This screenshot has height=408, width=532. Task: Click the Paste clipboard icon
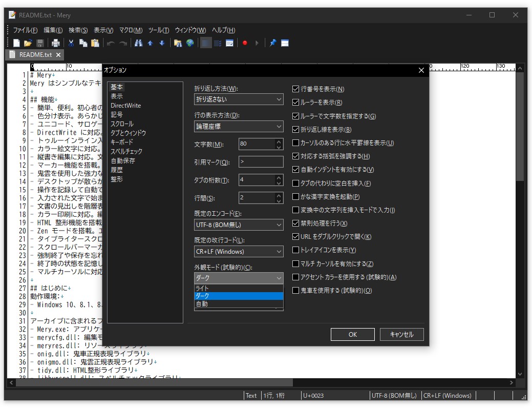95,43
